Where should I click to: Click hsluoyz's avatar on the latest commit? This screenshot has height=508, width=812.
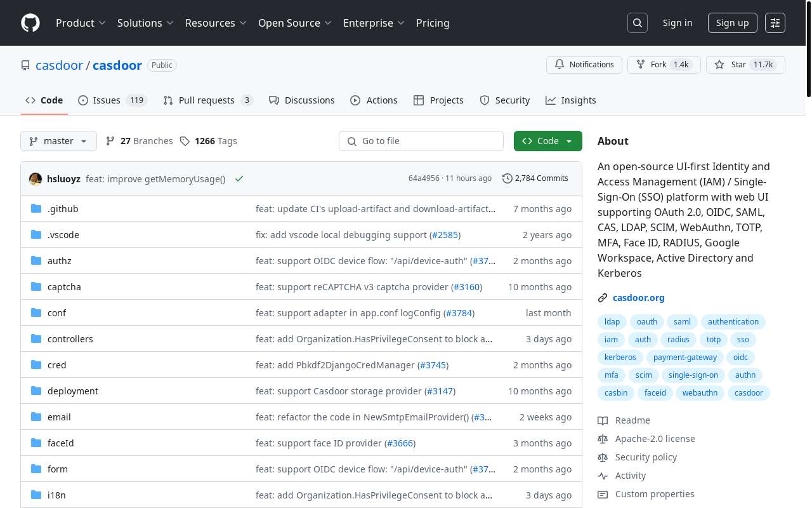(x=36, y=178)
